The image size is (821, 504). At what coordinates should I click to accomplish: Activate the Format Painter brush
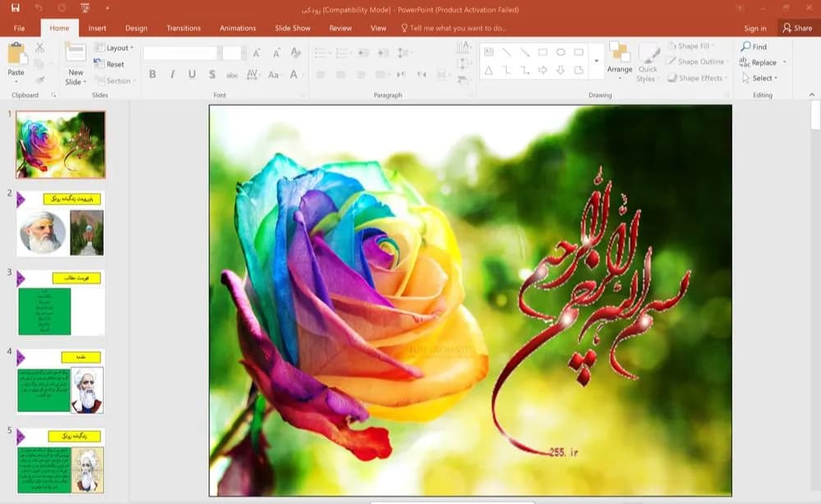[x=39, y=80]
